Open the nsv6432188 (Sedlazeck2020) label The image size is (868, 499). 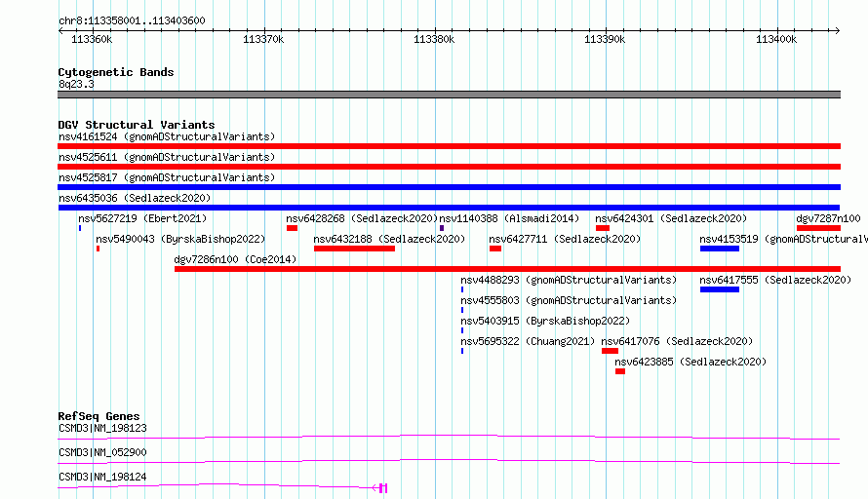[x=389, y=239]
